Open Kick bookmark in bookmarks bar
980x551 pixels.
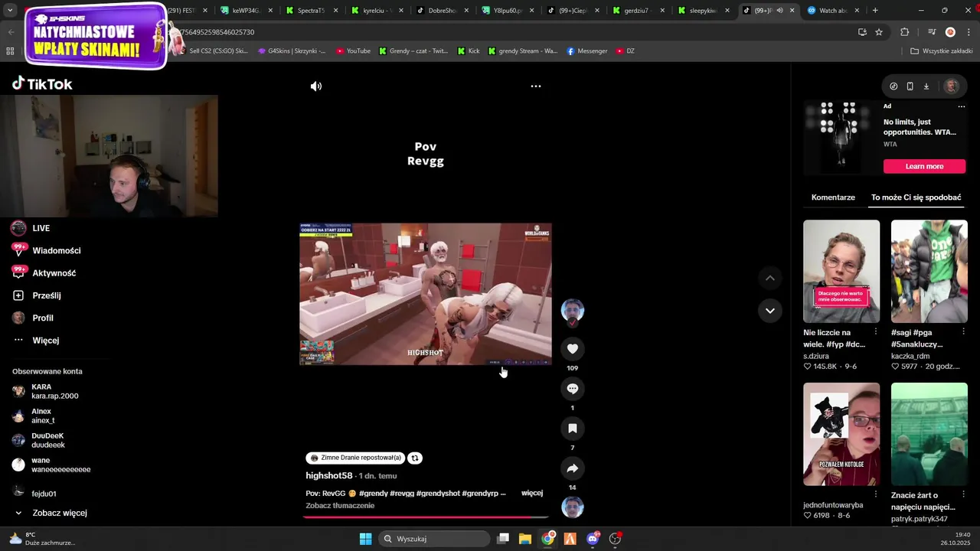pos(469,51)
